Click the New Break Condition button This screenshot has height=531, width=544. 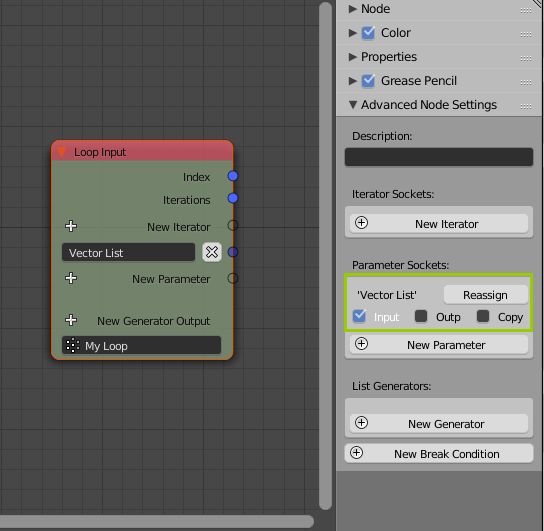click(x=439, y=453)
